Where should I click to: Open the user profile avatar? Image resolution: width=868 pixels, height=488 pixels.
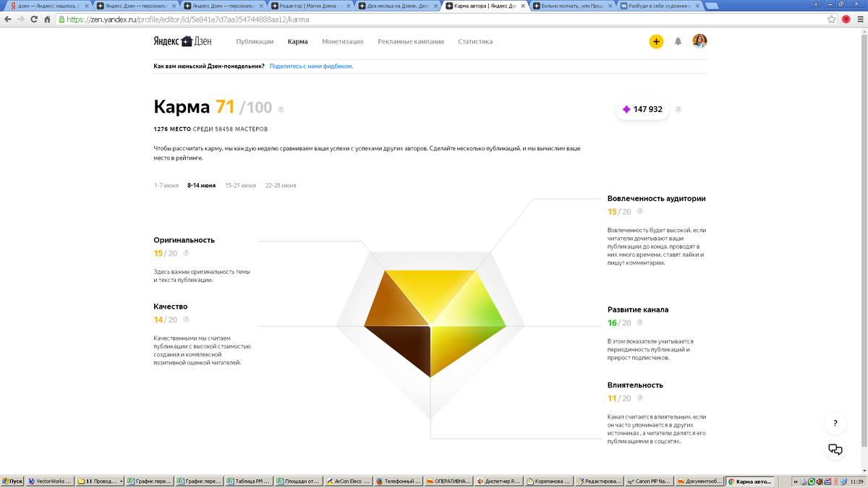[x=699, y=41]
